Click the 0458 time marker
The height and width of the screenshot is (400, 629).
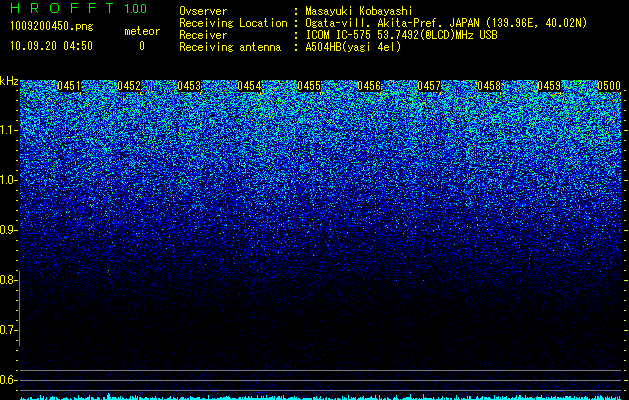click(489, 86)
